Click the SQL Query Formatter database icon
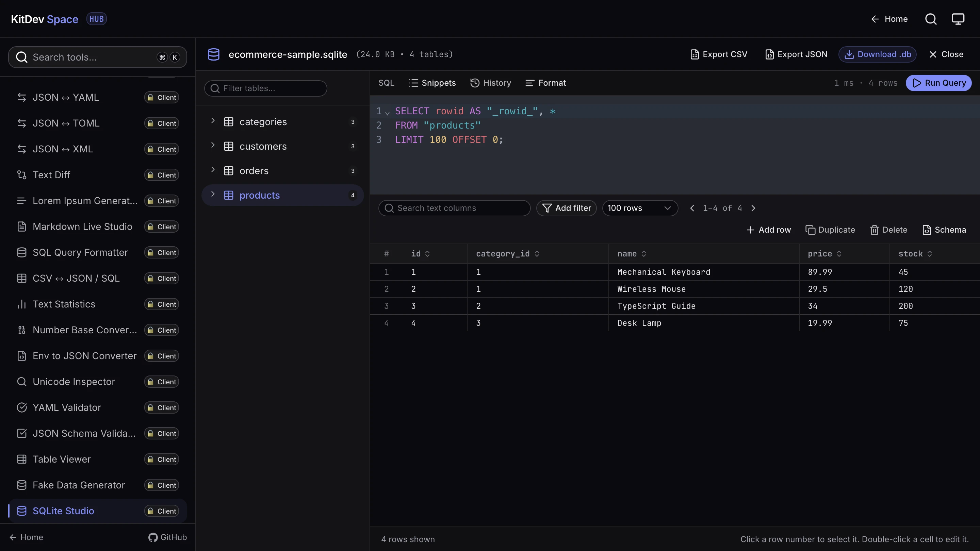This screenshot has height=551, width=980. click(22, 252)
